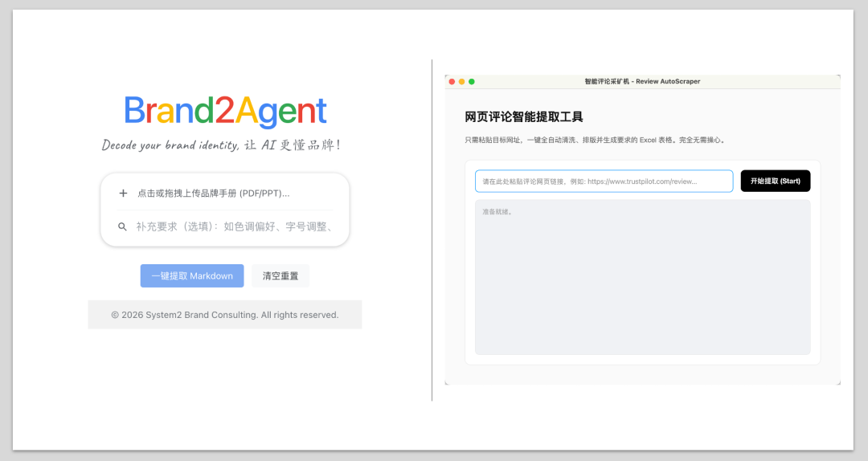
Task: Click the description text 只需粘贴目标网址
Action: click(x=595, y=140)
